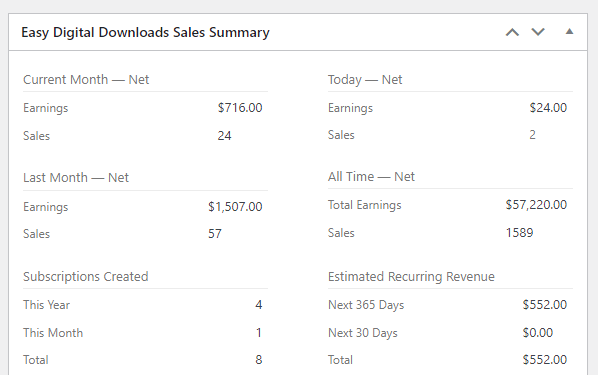Screen dimensions: 598x375
Task: Select the Last Month — Net heading
Action: click(76, 177)
